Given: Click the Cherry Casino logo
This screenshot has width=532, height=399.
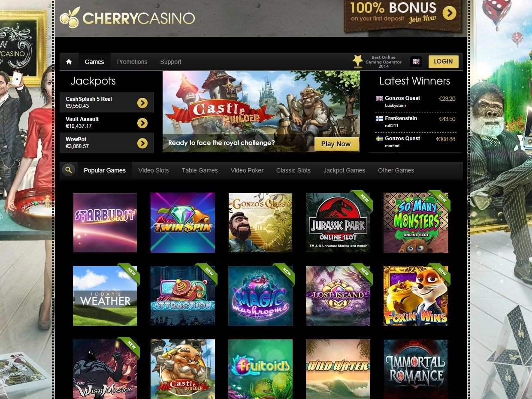Looking at the screenshot, I should [127, 17].
